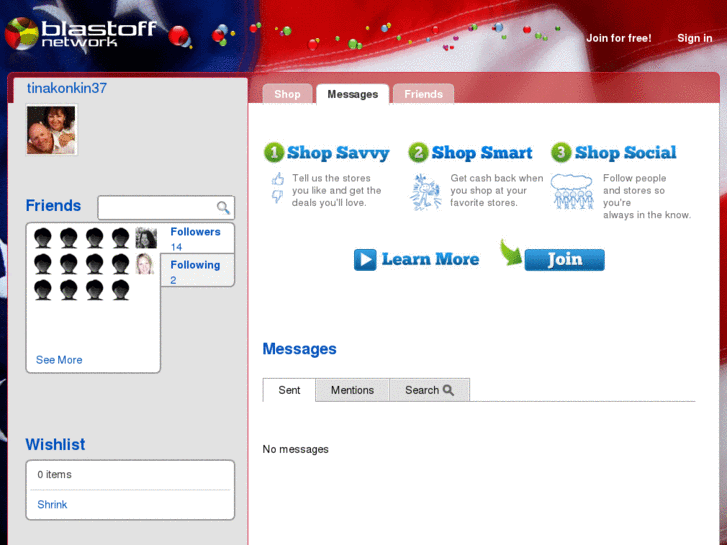Screen dimensions: 727x545
Task: Open the dark-haired woman follower photo
Action: (146, 238)
